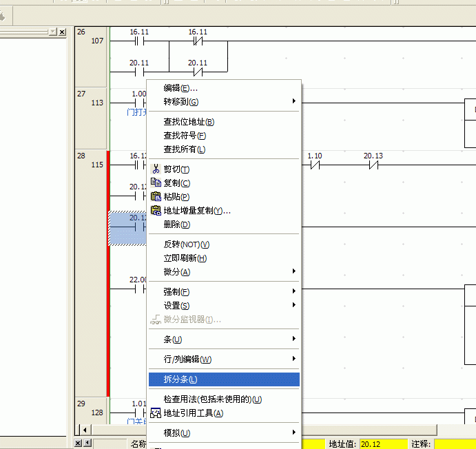The image size is (476, 449).
Task: Click the horizontal scrollbar left arrow
Action: tap(87, 443)
